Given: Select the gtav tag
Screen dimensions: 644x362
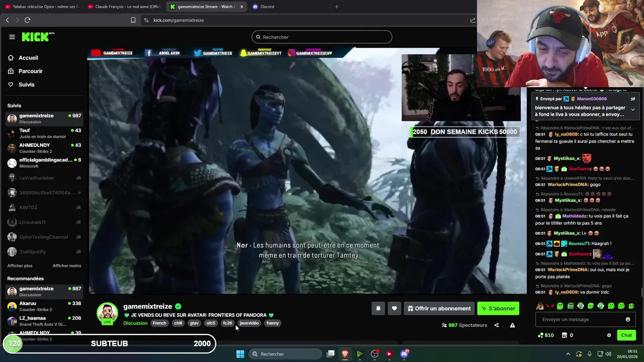Looking at the screenshot, I should [194, 323].
